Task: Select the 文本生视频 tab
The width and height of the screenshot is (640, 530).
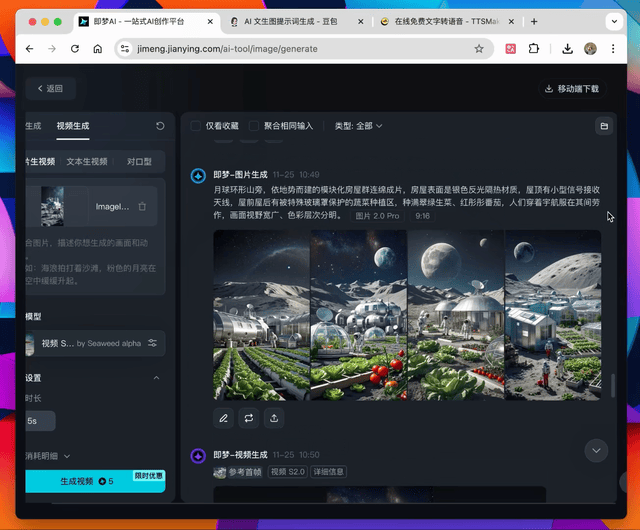Action: coord(87,162)
